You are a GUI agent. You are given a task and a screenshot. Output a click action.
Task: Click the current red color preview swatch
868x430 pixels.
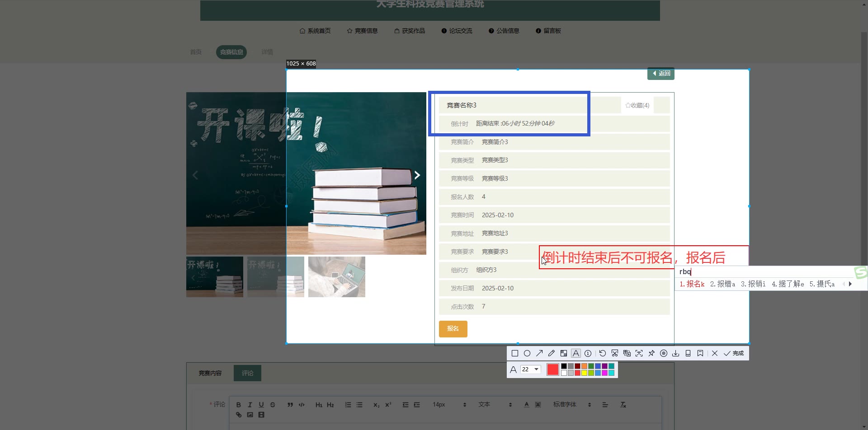(553, 369)
